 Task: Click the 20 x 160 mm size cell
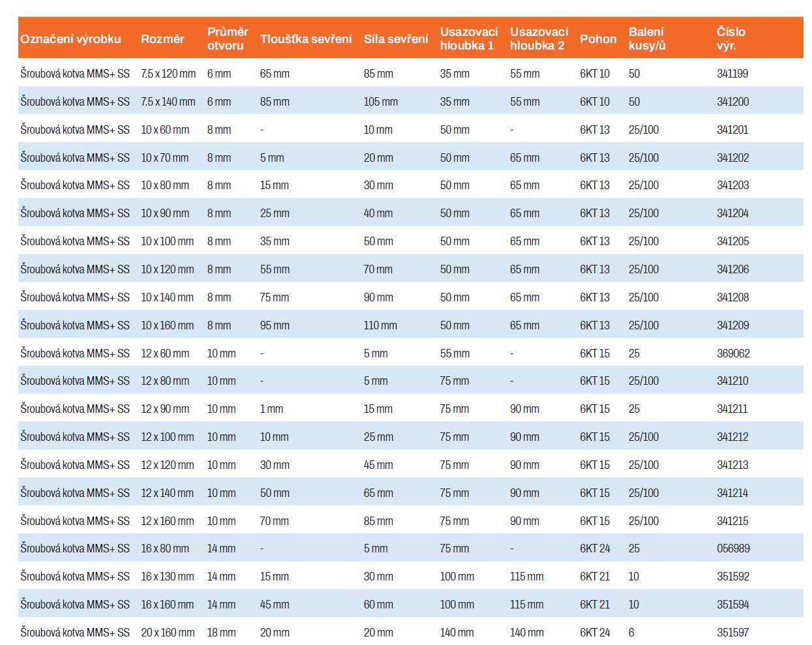tap(168, 633)
